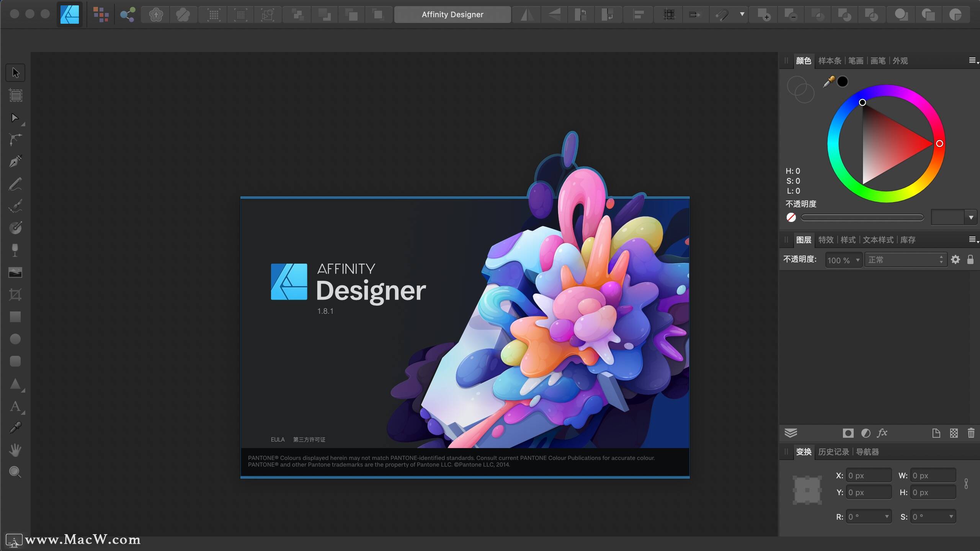Image resolution: width=980 pixels, height=551 pixels.
Task: Toggle snapping magnet icon
Action: (x=722, y=15)
